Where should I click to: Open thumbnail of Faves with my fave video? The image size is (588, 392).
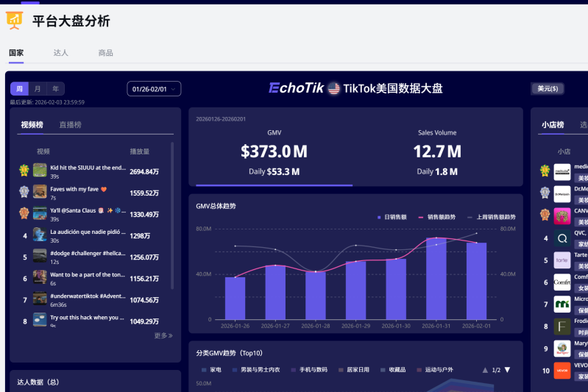[x=40, y=191]
